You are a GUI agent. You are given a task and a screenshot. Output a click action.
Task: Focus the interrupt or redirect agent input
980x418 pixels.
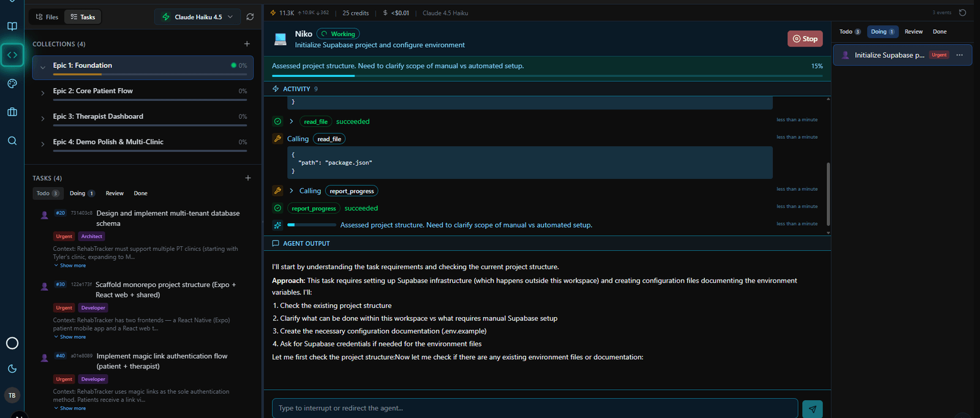[535, 408]
